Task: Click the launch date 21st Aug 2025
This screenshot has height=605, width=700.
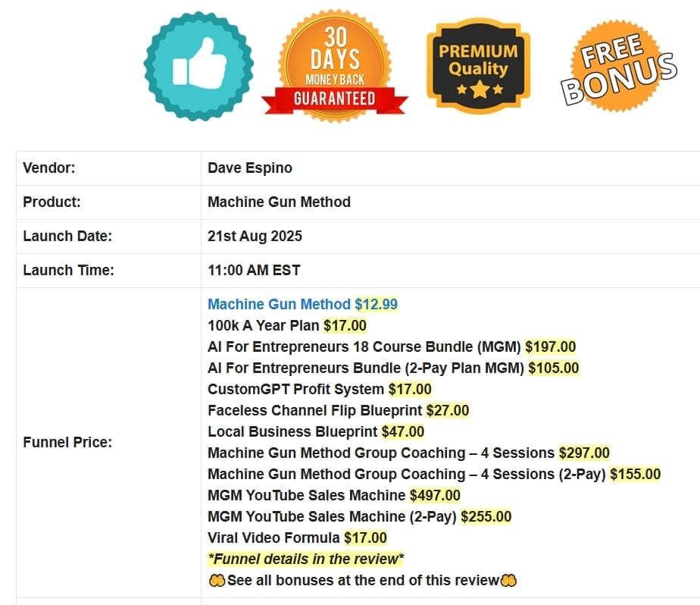Action: click(255, 236)
